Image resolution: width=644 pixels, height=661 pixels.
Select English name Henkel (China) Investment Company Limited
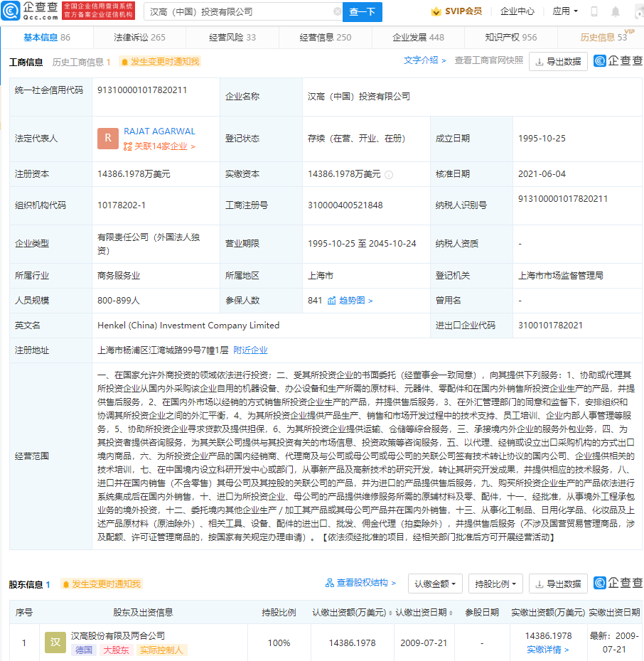(188, 326)
